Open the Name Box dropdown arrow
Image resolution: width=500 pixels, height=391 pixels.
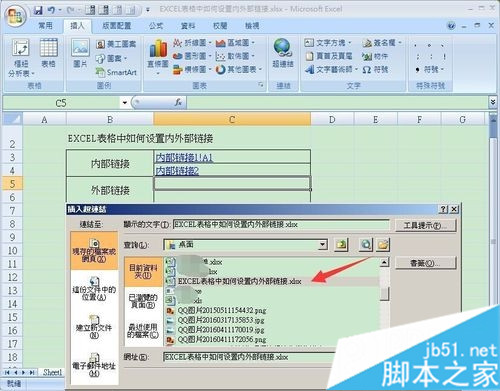(125, 103)
